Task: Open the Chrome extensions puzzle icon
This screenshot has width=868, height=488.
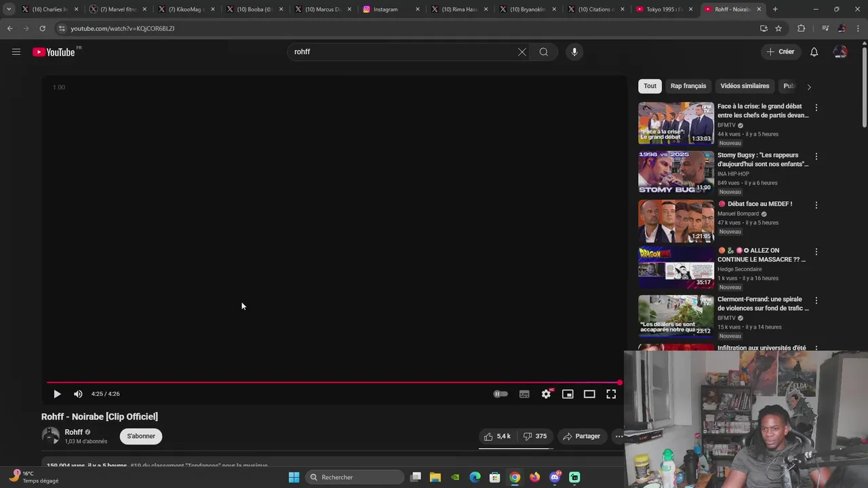Action: click(802, 28)
